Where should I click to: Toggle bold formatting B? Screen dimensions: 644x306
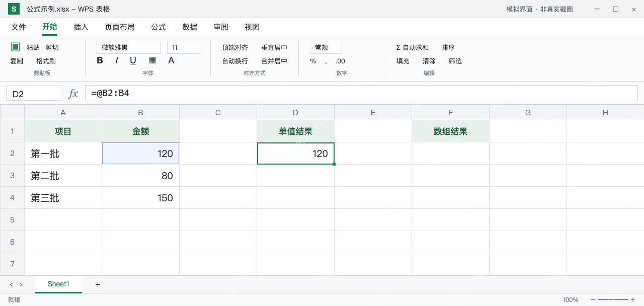pyautogui.click(x=100, y=60)
